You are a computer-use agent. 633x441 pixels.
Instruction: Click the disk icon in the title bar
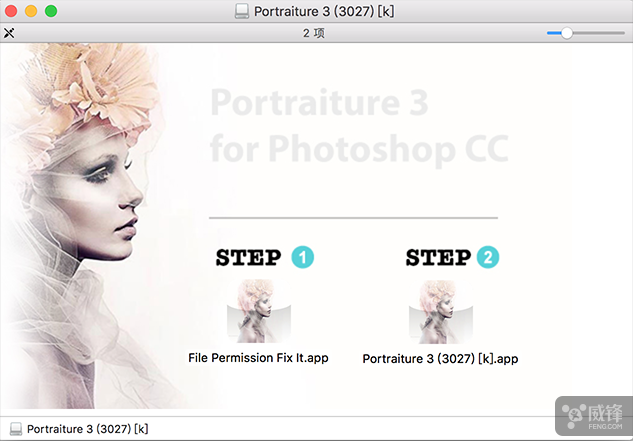(x=242, y=11)
